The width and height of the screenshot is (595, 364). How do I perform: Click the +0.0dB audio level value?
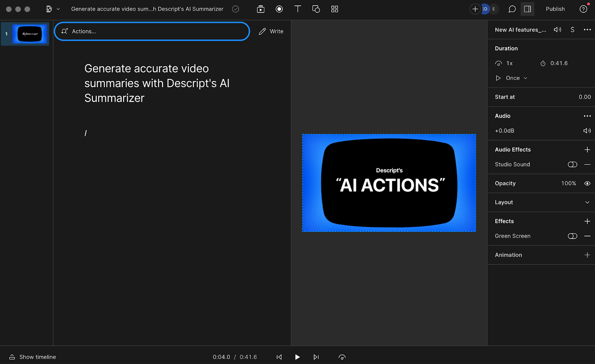(x=505, y=131)
